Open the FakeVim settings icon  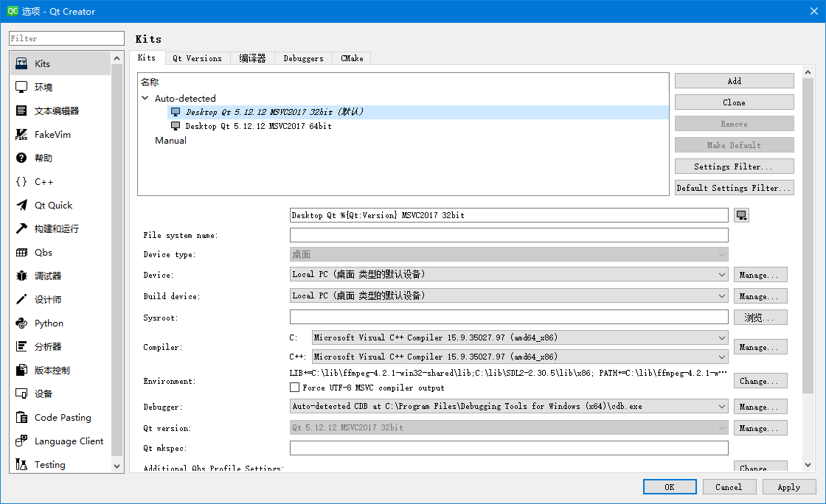(x=21, y=135)
